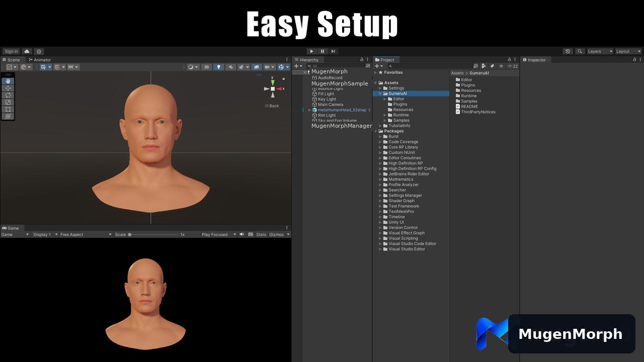Image resolution: width=644 pixels, height=362 pixels.
Task: Open the global search magnifier
Action: point(580,51)
